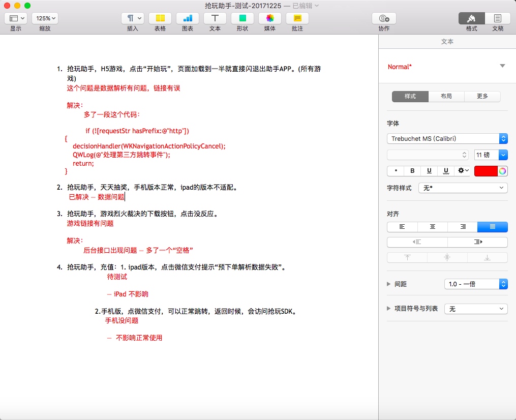Click the red text 待测试
This screenshot has height=420, width=516.
click(x=117, y=277)
